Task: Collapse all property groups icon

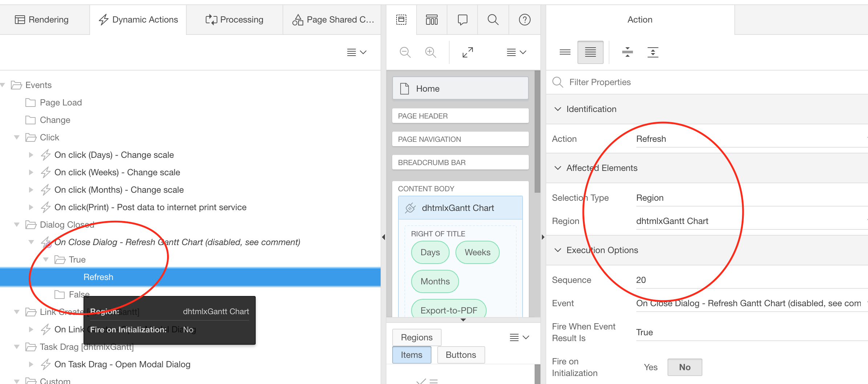Action: point(627,52)
